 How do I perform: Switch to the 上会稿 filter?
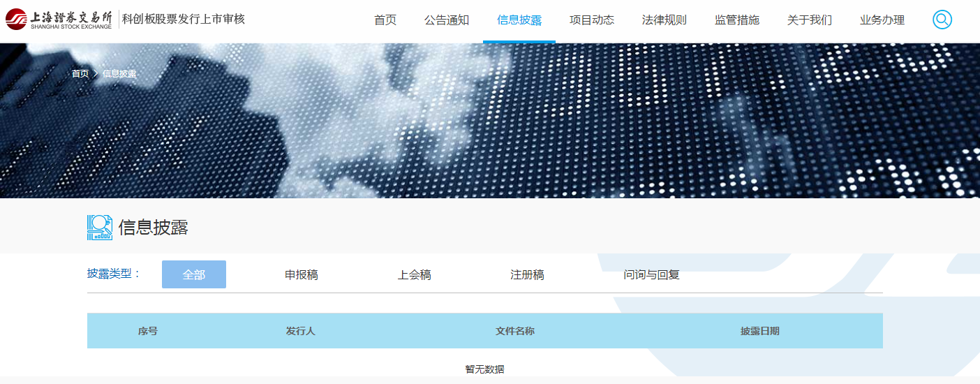tap(415, 275)
